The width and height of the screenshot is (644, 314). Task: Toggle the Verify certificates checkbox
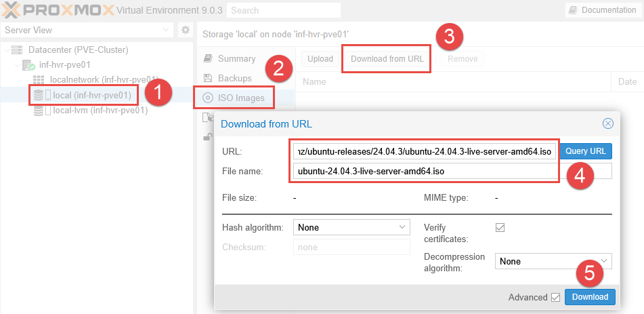click(x=500, y=228)
